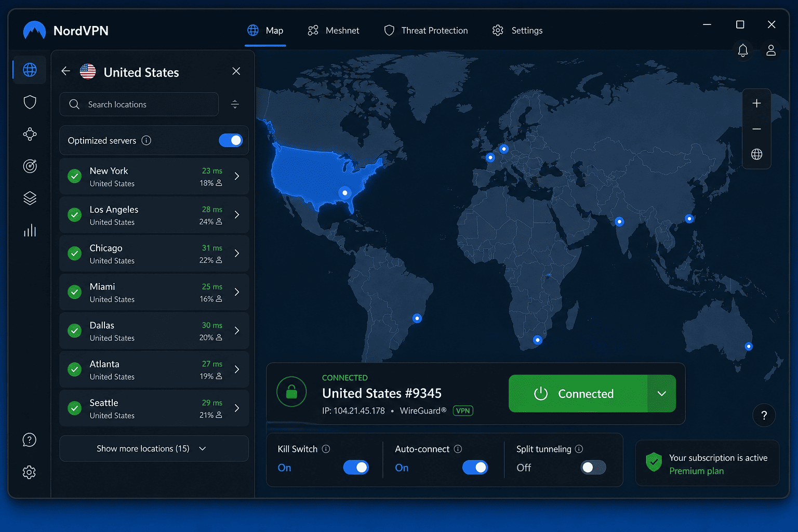This screenshot has width=798, height=532.
Task: Open the shield icon in left sidebar
Action: 30,102
